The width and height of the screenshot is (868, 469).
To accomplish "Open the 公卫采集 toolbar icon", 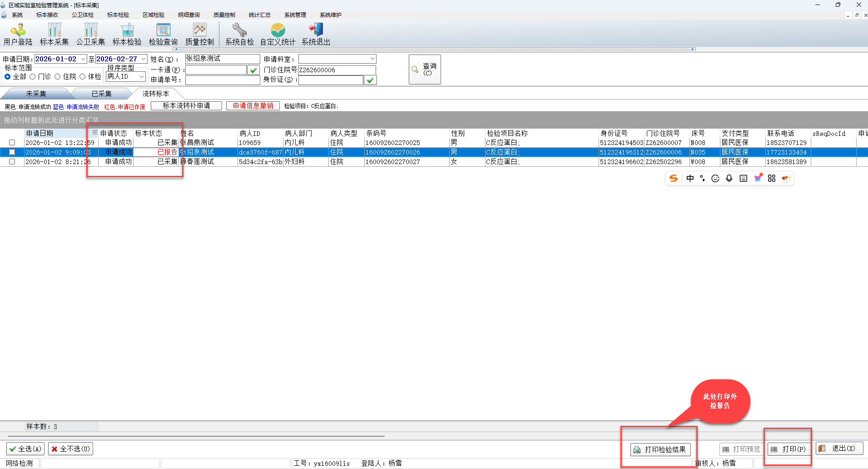I will [x=91, y=35].
